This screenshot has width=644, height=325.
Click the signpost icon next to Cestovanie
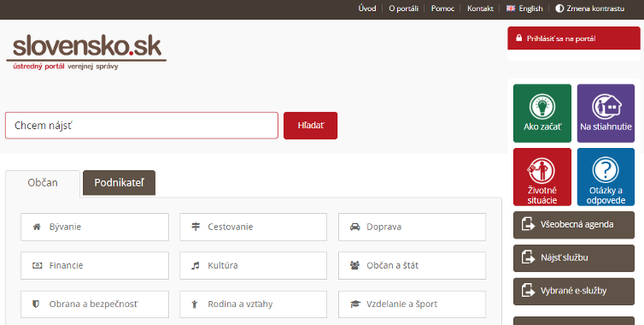coord(196,227)
